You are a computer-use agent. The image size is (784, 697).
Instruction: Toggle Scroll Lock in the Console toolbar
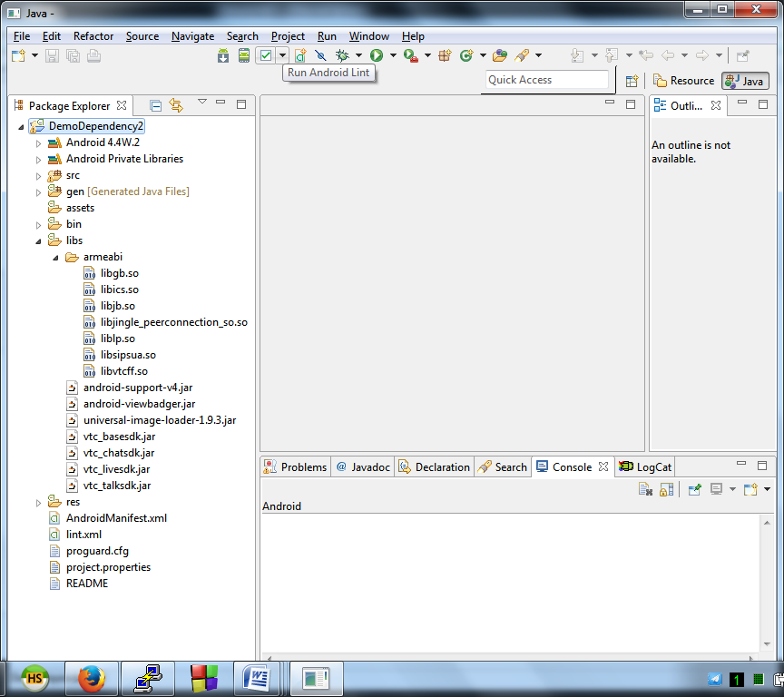[667, 489]
